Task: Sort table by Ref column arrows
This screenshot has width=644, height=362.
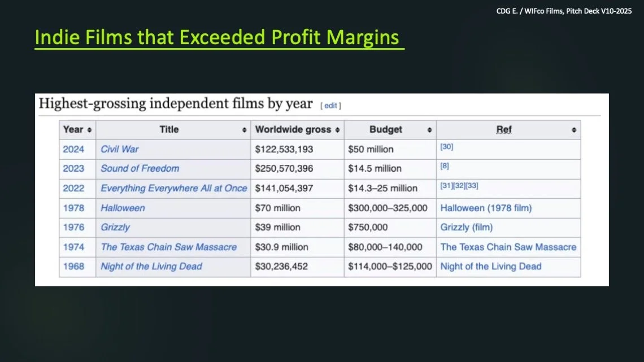Action: coord(574,130)
